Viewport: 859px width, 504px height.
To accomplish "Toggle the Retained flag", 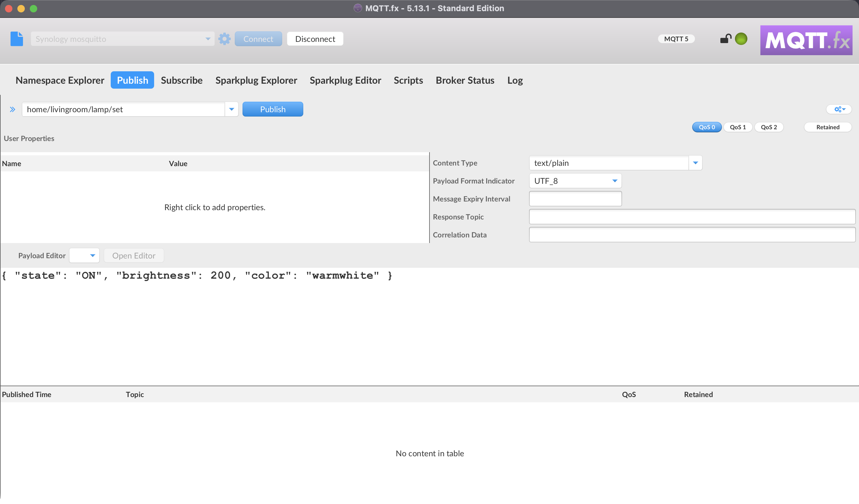I will tap(828, 127).
